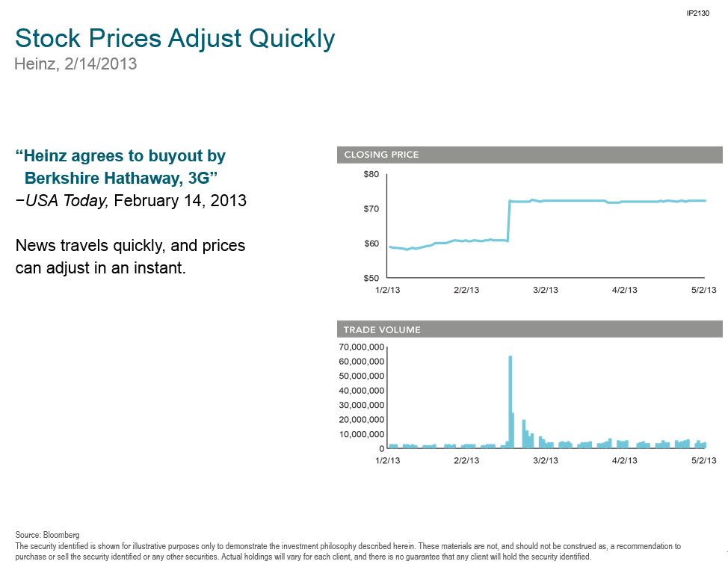Click the line 'News travels quickly, and prices'

pyautogui.click(x=131, y=246)
